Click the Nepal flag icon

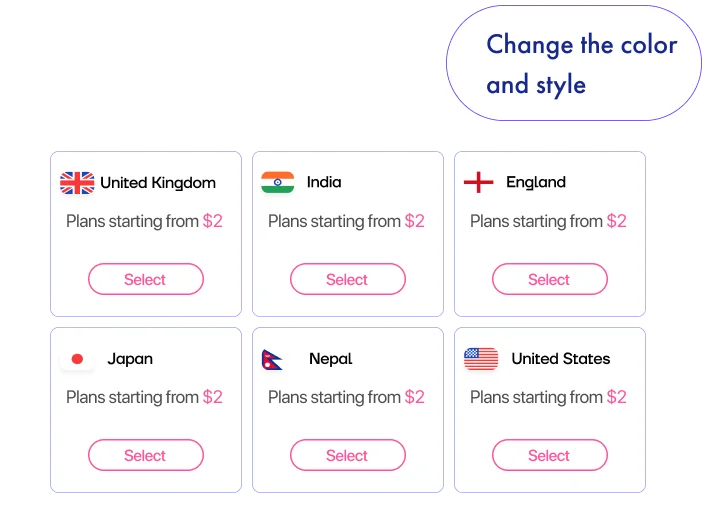tap(273, 359)
